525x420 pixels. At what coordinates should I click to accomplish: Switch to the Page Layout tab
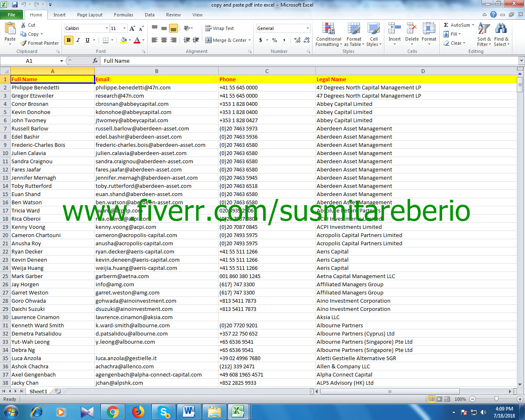click(90, 15)
